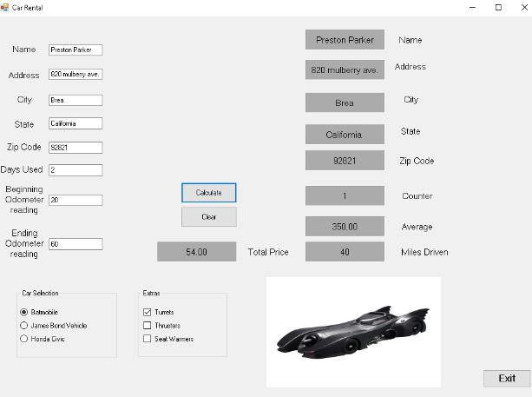Focus the Name input field
The height and width of the screenshot is (397, 532).
(76, 50)
